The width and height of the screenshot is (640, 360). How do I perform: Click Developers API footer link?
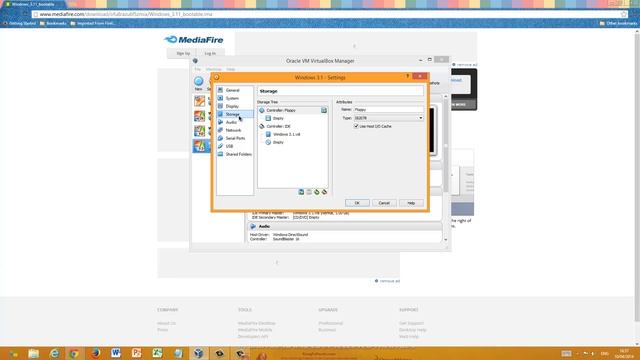coord(253,336)
